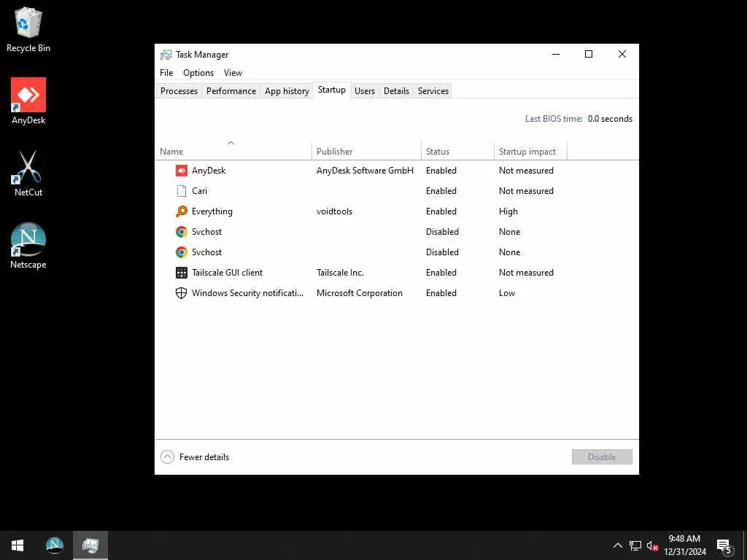Open the notification center icon
747x560 pixels.
[x=724, y=546]
